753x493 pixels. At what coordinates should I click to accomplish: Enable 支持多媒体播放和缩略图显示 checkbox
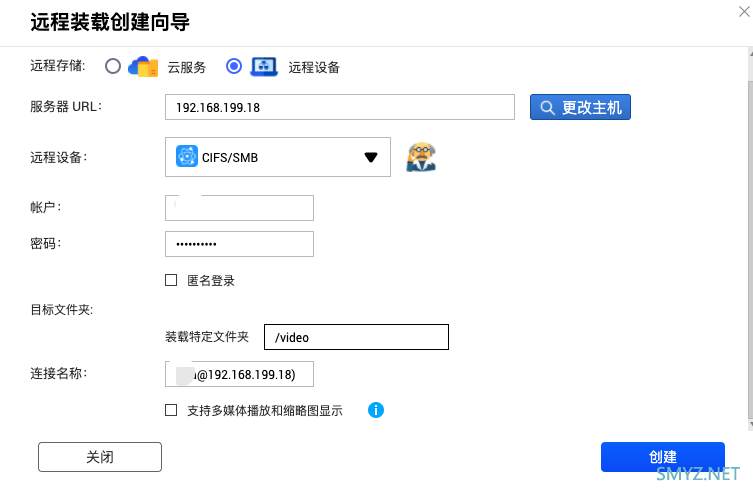click(171, 410)
